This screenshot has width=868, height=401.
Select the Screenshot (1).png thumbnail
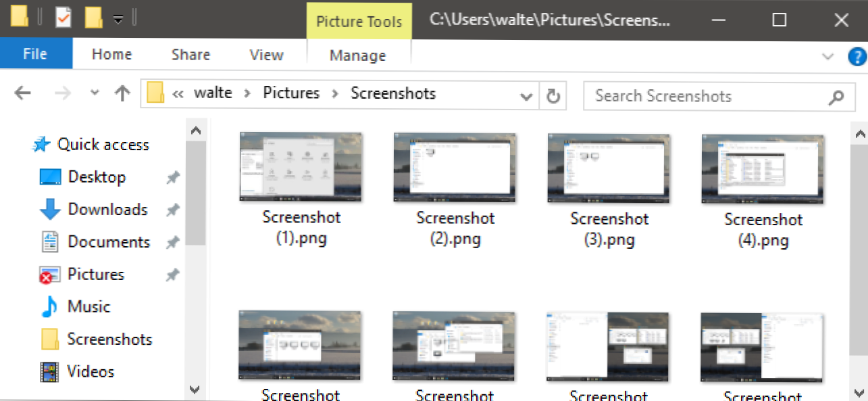pos(301,167)
